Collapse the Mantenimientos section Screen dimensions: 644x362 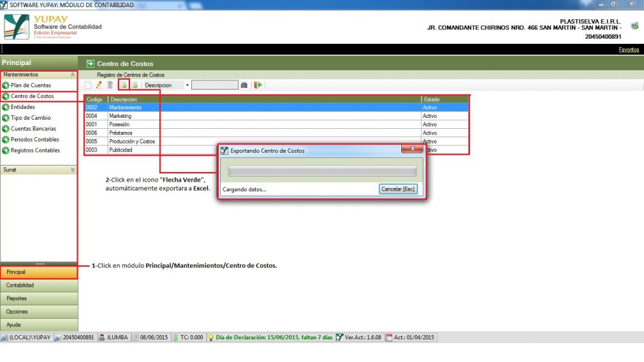(73, 75)
